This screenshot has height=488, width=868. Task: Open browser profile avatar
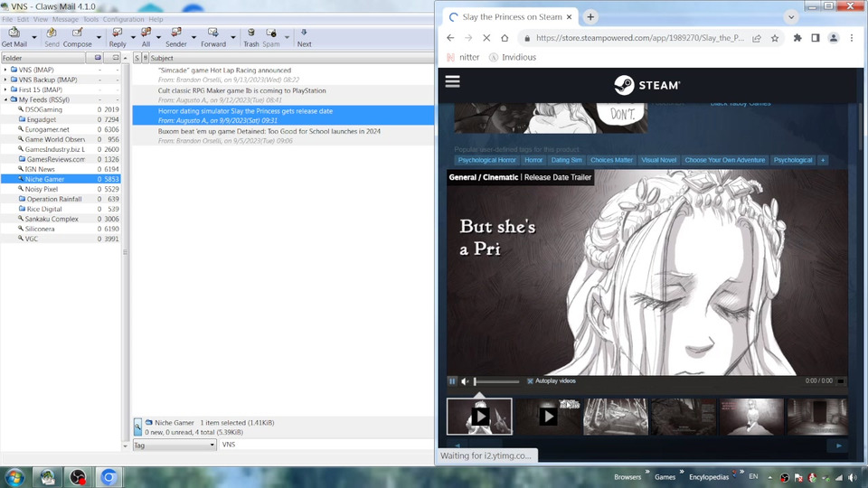click(x=833, y=38)
